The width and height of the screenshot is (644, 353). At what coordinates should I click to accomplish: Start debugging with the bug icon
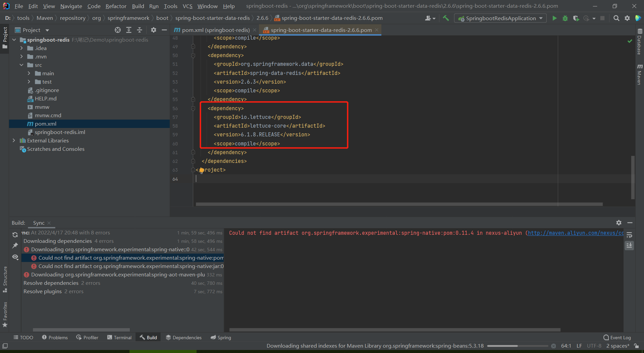tap(565, 18)
